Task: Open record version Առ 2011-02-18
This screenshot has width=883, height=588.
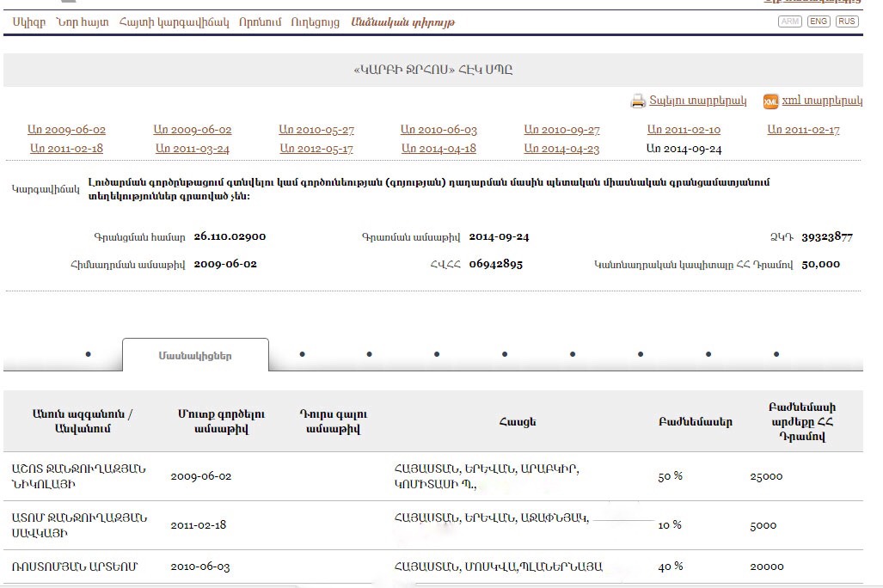Action: click(66, 149)
